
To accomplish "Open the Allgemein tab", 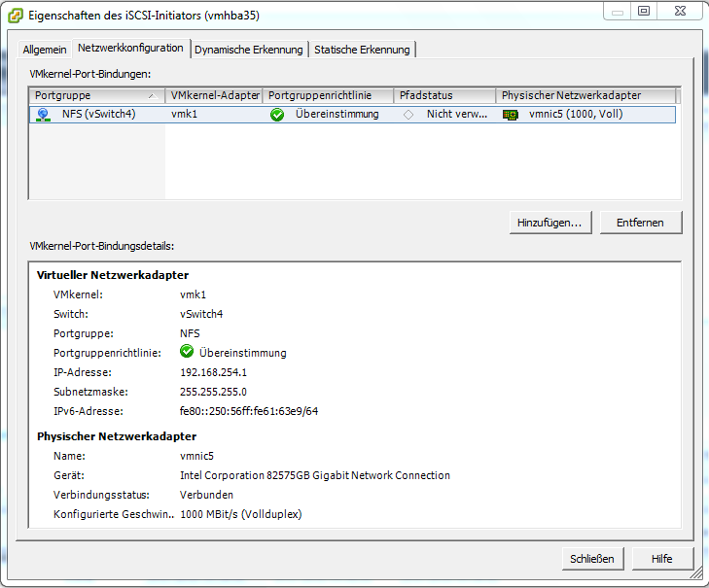I will (45, 50).
